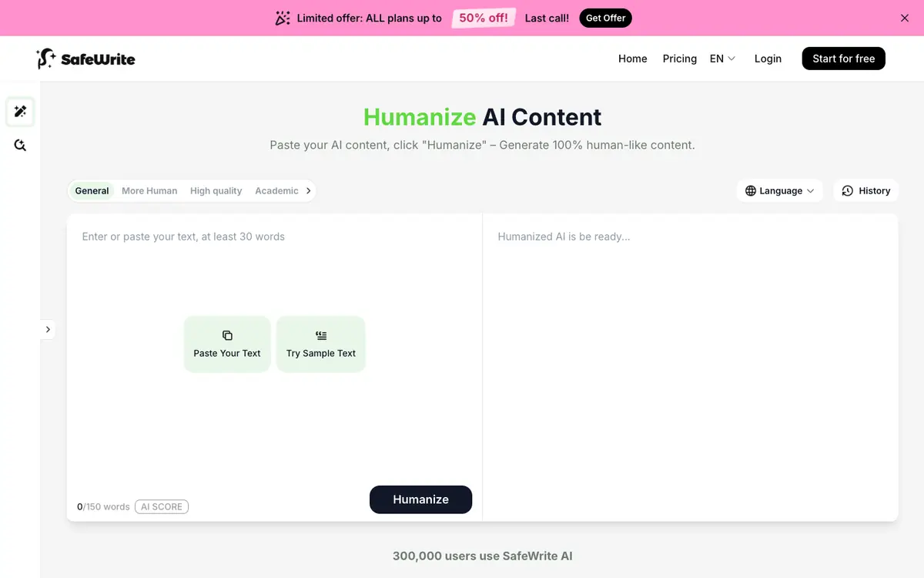Image resolution: width=924 pixels, height=578 pixels.
Task: Click the 'Last call!' text in banner
Action: click(547, 18)
